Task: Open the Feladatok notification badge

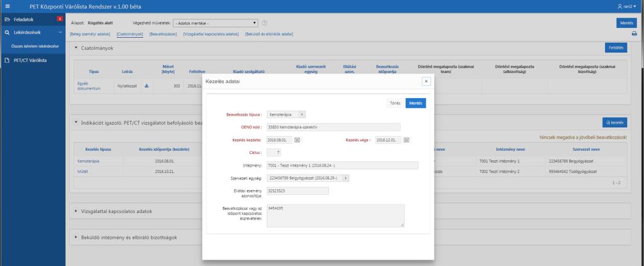Action: coord(60,19)
